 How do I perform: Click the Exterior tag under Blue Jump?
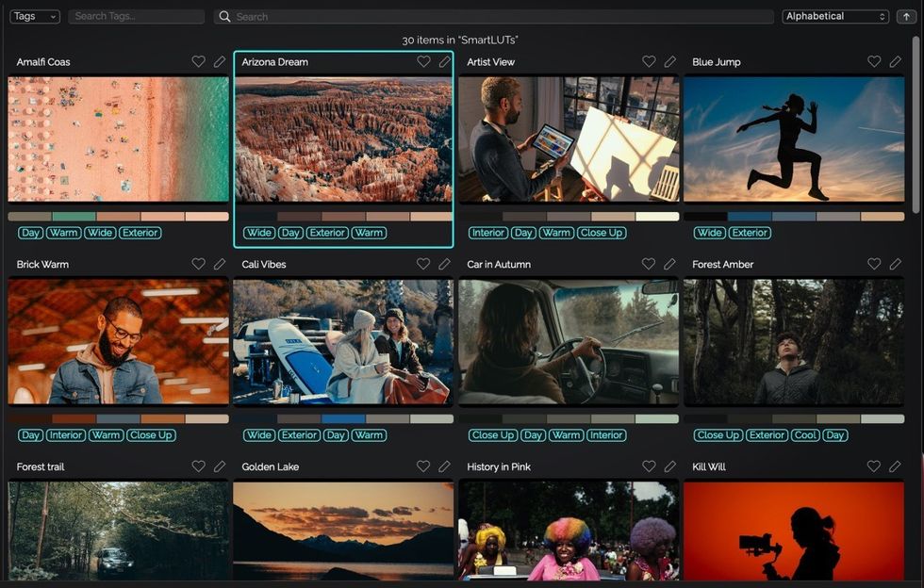[x=750, y=233]
